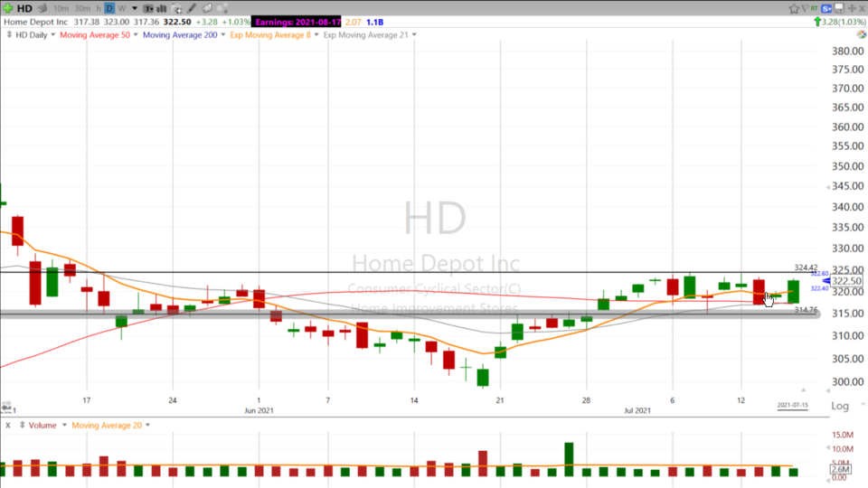This screenshot has height=488, width=868.
Task: Click the add indicator icon
Action: (x=176, y=8)
